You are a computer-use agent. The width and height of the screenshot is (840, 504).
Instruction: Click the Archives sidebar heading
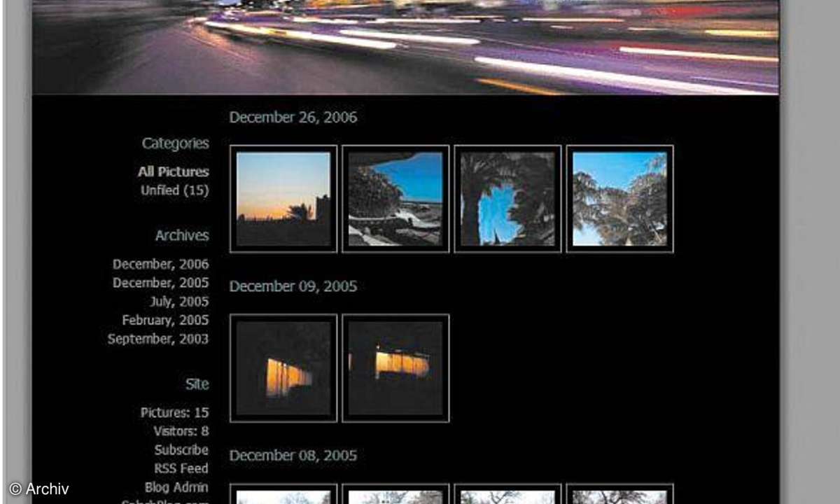[x=182, y=236]
